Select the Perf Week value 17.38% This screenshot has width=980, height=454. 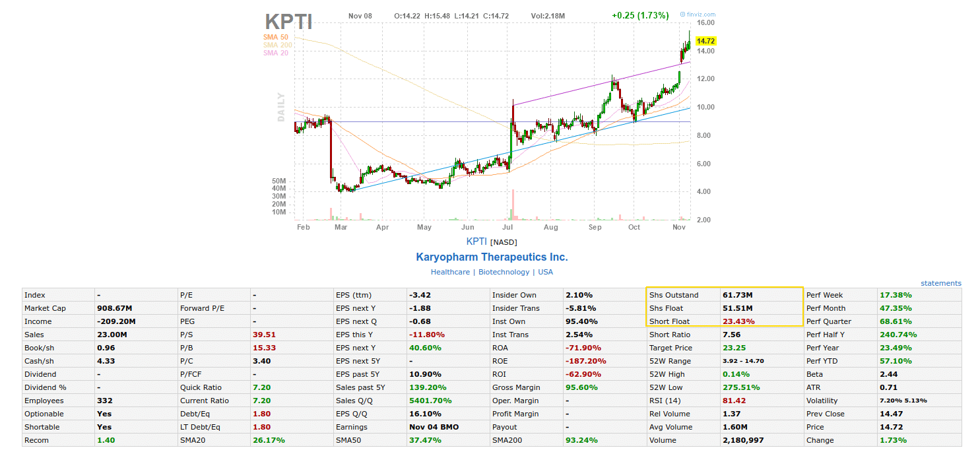[x=896, y=295]
